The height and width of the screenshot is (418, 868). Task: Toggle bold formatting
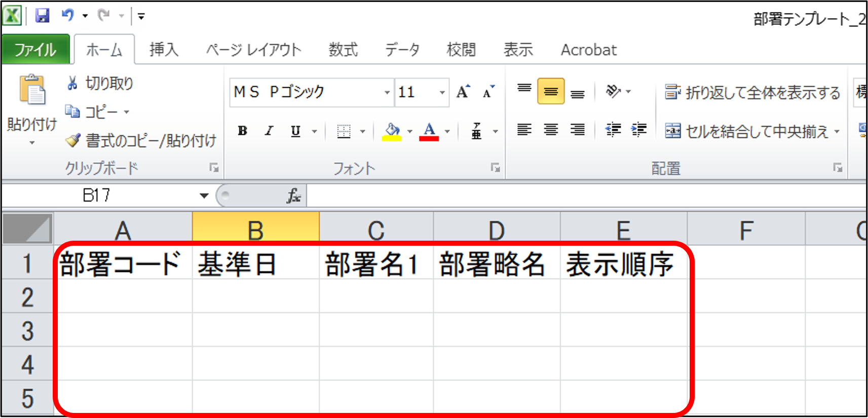243,131
